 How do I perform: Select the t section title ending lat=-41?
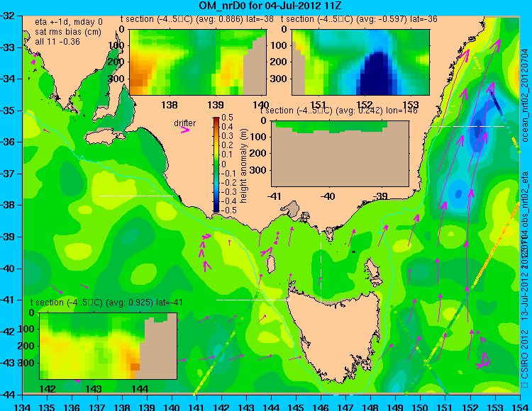(x=106, y=303)
